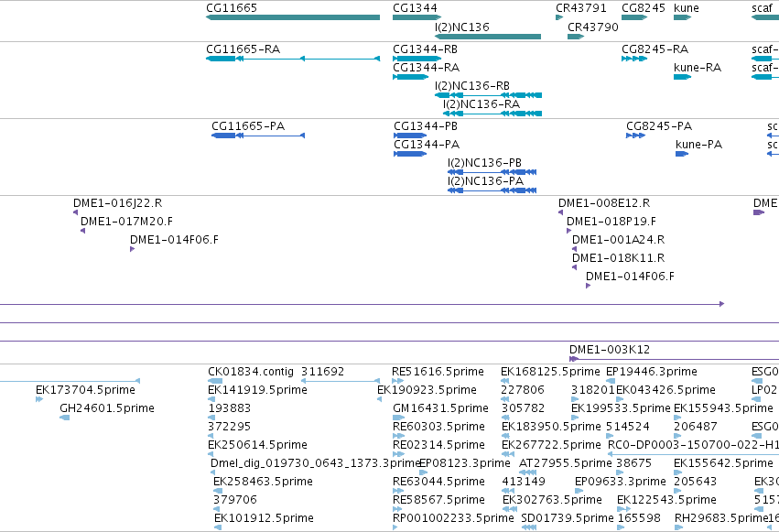Screen dimensions: 779x532
Task: Select the CG11665 gene bar
Action: point(293,17)
